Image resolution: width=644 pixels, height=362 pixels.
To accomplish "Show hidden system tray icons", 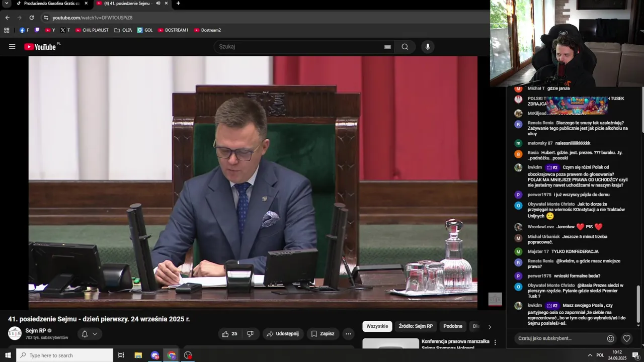I will 590,355.
